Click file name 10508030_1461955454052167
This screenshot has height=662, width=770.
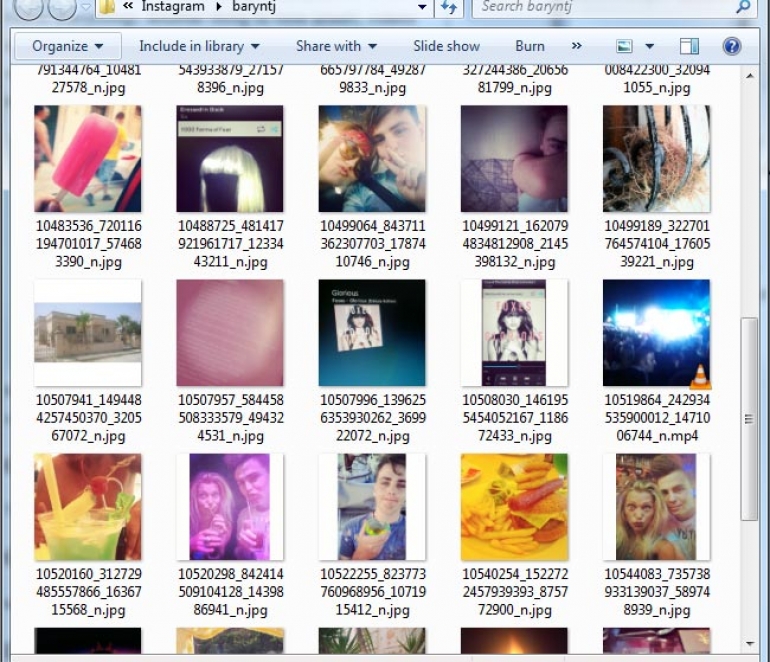(x=515, y=417)
